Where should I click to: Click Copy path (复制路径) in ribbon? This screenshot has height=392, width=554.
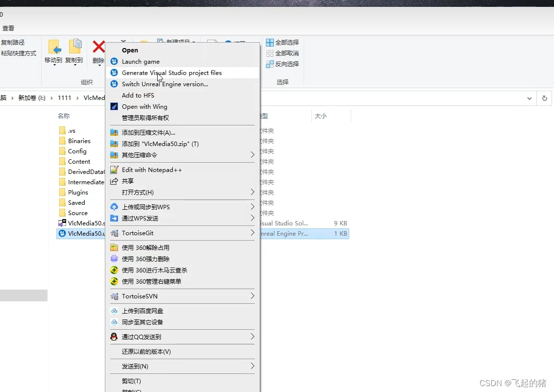pyautogui.click(x=13, y=43)
